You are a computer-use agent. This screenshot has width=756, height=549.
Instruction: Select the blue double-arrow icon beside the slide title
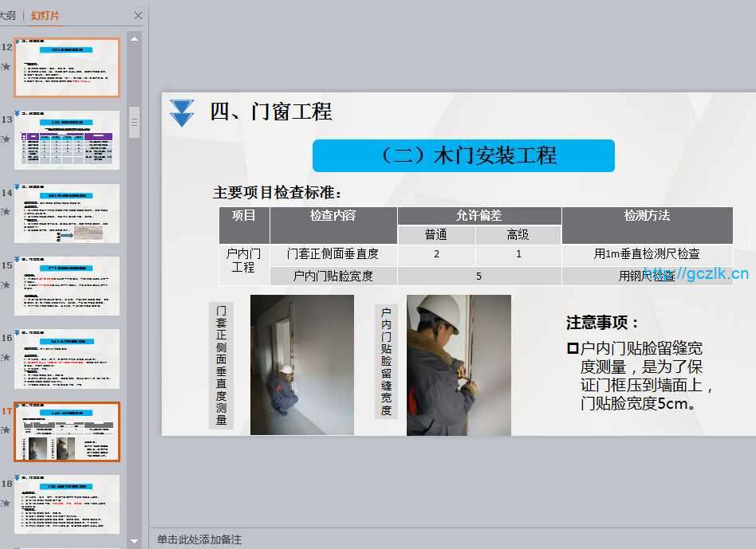182,112
